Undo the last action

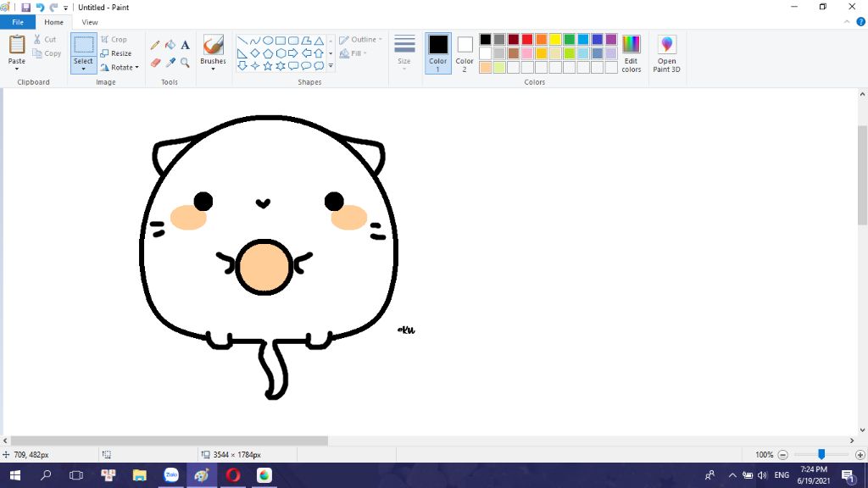(40, 7)
